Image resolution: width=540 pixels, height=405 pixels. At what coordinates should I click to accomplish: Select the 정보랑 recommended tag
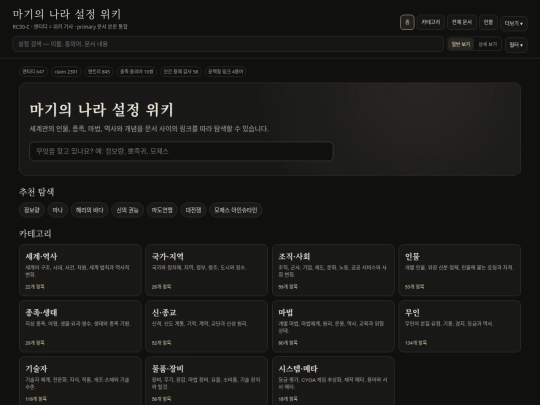[x=32, y=210]
